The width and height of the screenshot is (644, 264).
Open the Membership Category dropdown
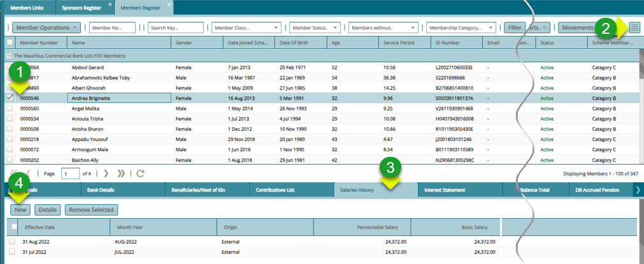pos(490,28)
